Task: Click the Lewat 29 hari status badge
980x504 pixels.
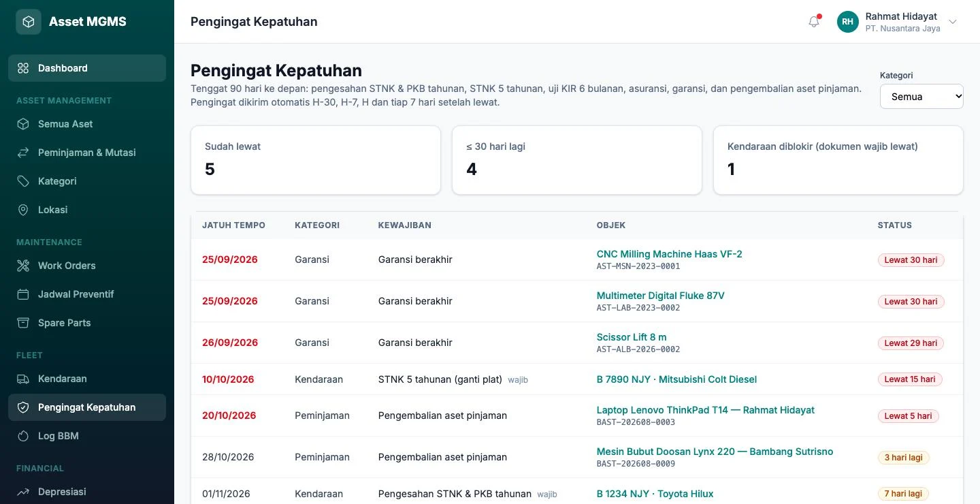Action: 911,343
